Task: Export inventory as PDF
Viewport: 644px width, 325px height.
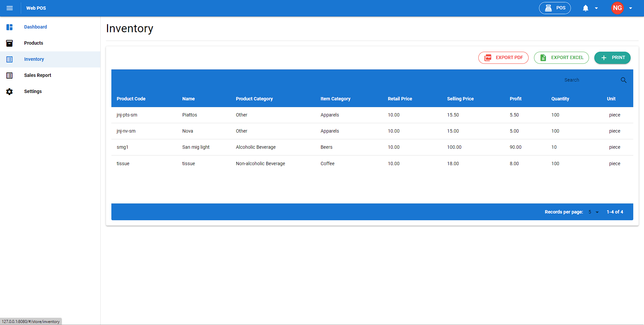Action: (x=503, y=58)
